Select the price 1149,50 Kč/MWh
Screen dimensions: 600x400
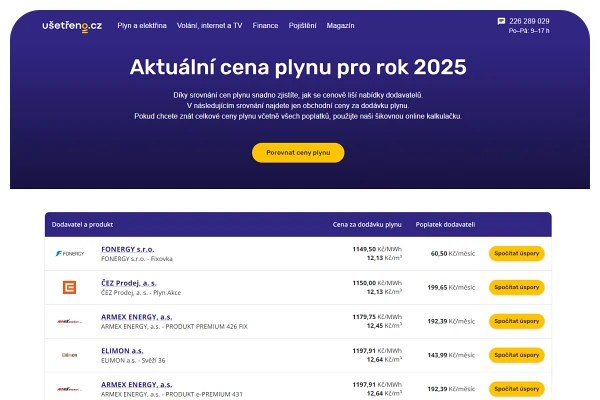[377, 249]
